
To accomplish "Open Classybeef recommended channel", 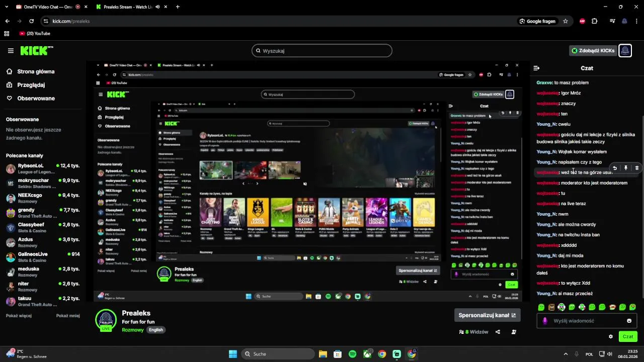I will [x=43, y=228].
